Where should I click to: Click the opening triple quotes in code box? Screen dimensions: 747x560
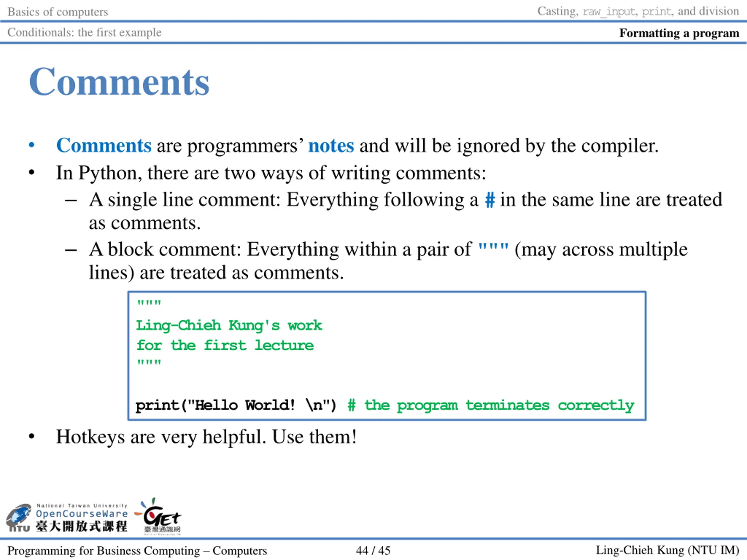pyautogui.click(x=149, y=303)
